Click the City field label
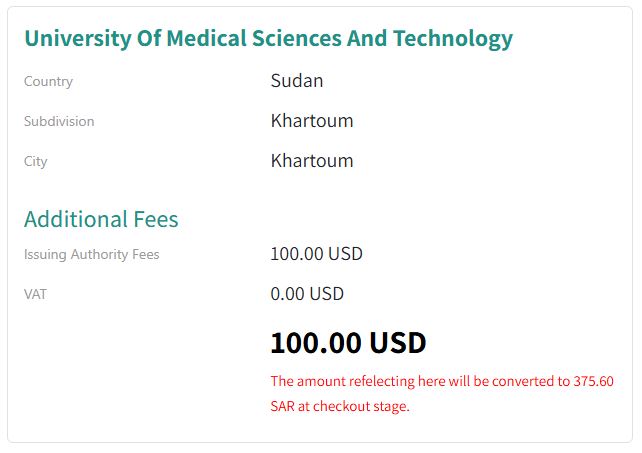The height and width of the screenshot is (453, 642). [x=36, y=161]
